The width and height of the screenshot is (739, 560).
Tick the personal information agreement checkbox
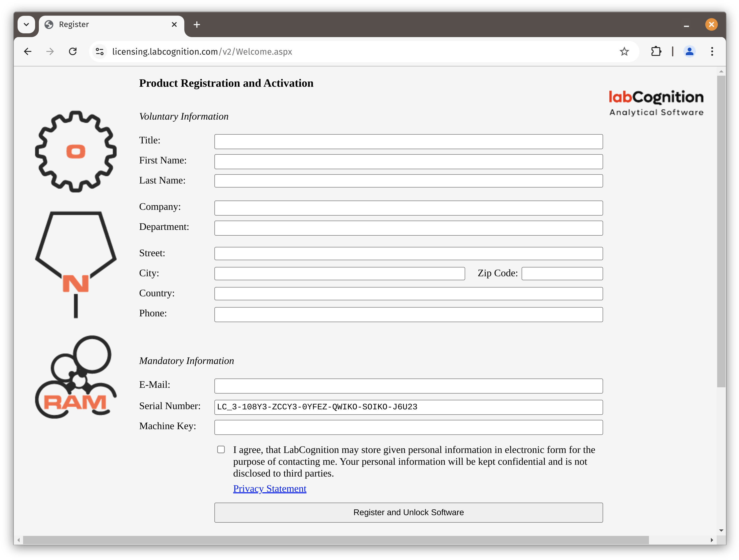click(221, 449)
